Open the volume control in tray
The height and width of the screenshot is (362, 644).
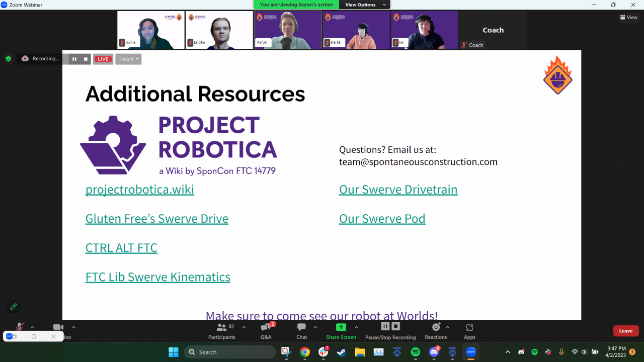(x=584, y=352)
